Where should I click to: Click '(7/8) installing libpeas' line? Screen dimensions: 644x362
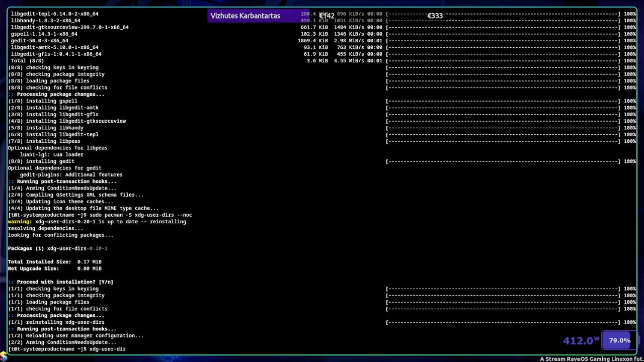(44, 141)
